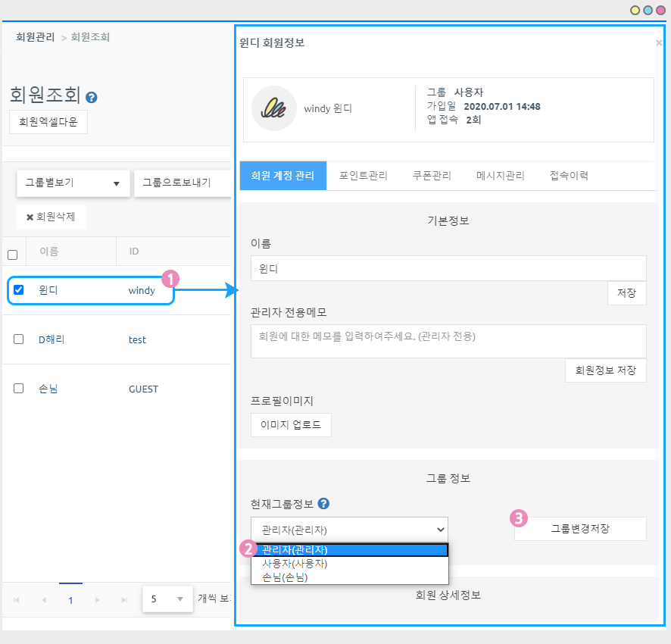Click the 관리자 전용메모 text field

(x=448, y=341)
